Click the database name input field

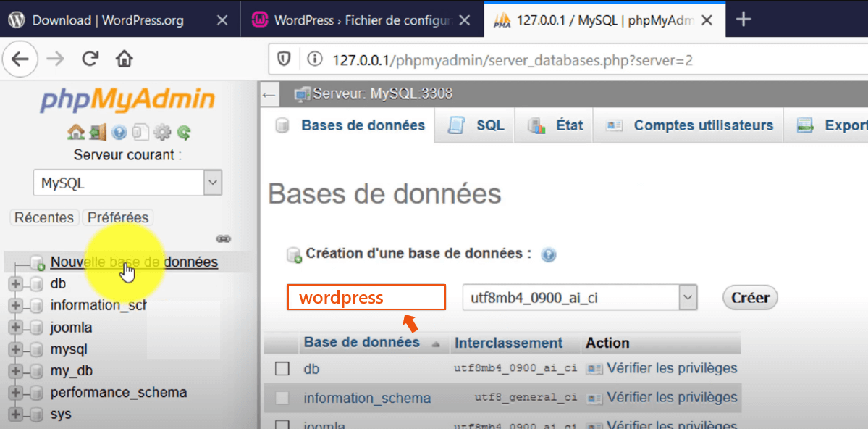[366, 297]
